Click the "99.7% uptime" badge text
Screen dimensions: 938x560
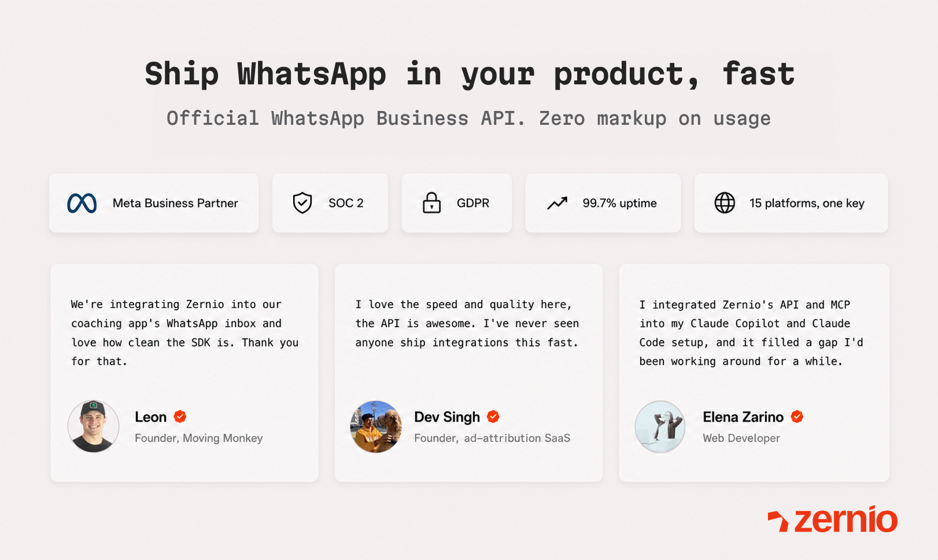pos(619,203)
